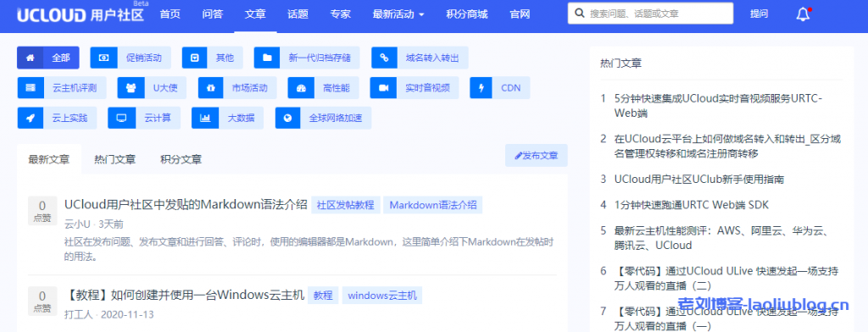
Task: Open hot article 在UCloud云平台上如何做域名转入和转出
Action: pos(728,146)
